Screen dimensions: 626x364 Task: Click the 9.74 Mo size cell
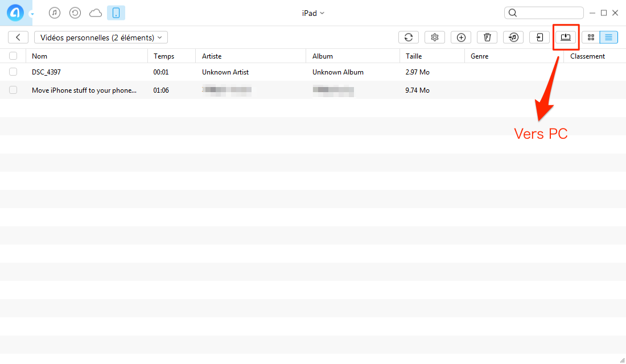417,90
